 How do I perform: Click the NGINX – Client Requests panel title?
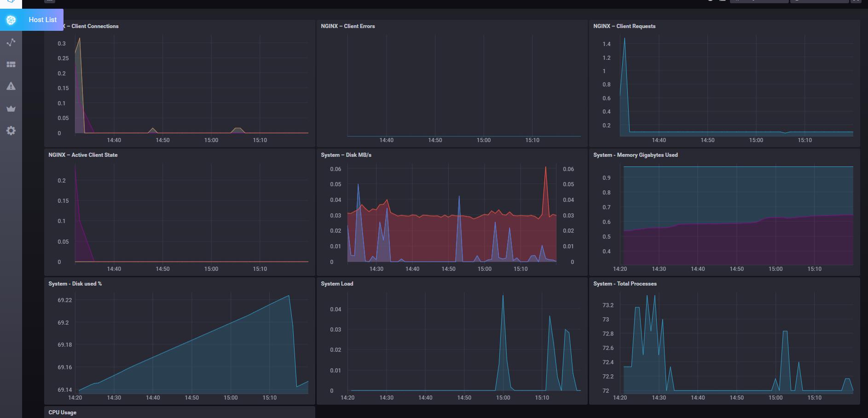(624, 26)
